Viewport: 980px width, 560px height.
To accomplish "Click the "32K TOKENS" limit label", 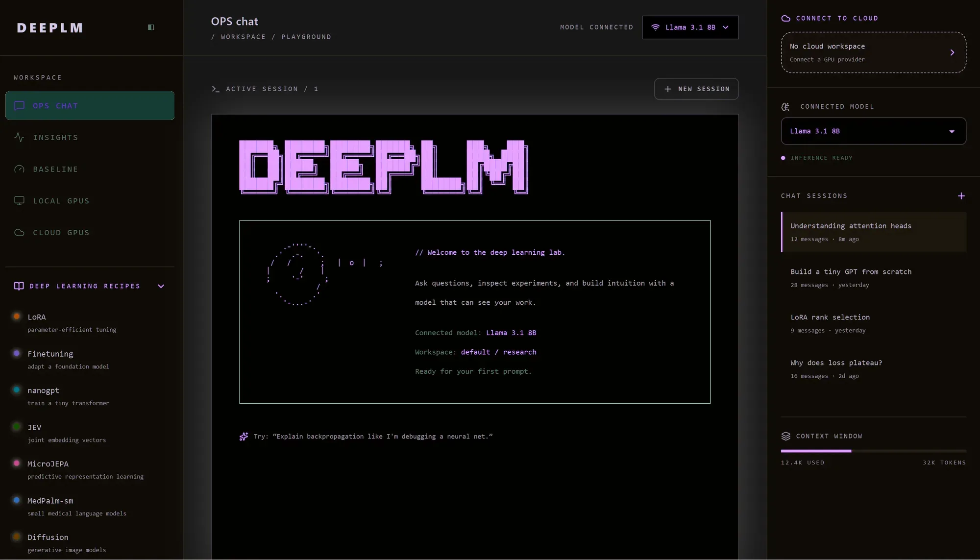I will point(944,463).
